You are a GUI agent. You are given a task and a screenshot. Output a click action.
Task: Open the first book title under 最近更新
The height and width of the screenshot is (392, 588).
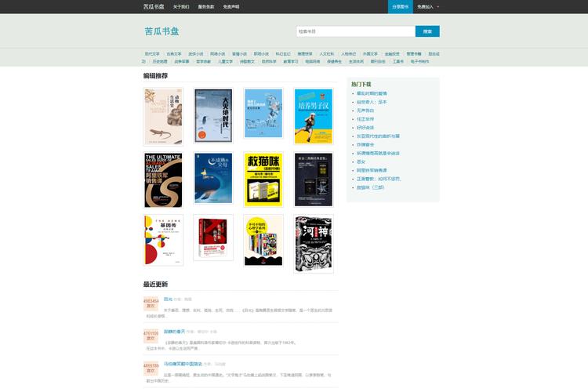pyautogui.click(x=168, y=299)
